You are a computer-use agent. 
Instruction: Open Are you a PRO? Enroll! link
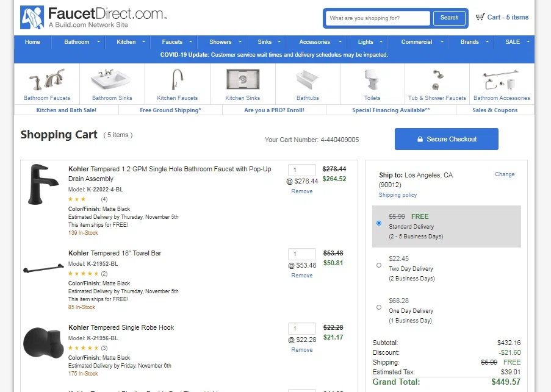point(274,110)
